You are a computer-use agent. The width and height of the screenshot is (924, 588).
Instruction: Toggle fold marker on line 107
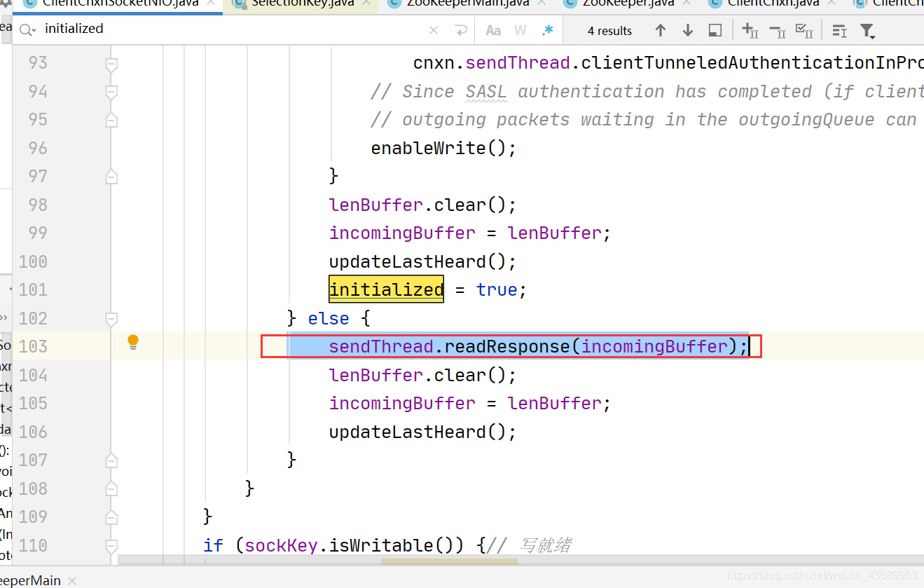111,460
